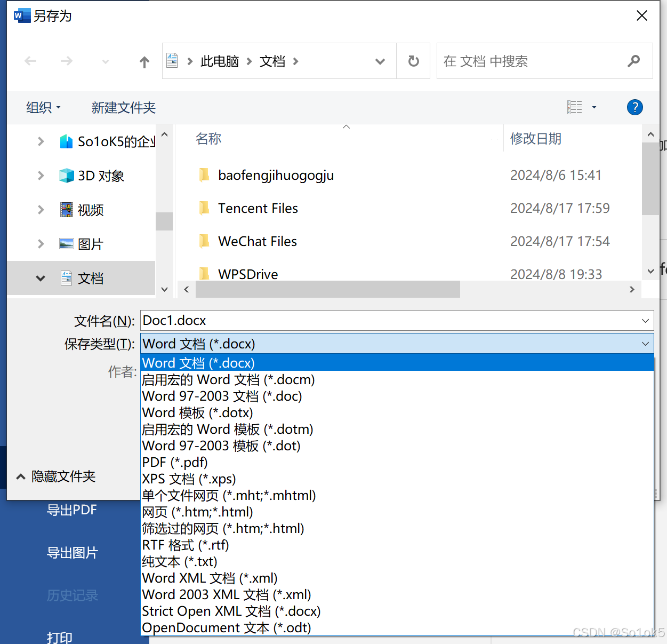Click the file list vertical scrollbar thumb

[x=650, y=178]
